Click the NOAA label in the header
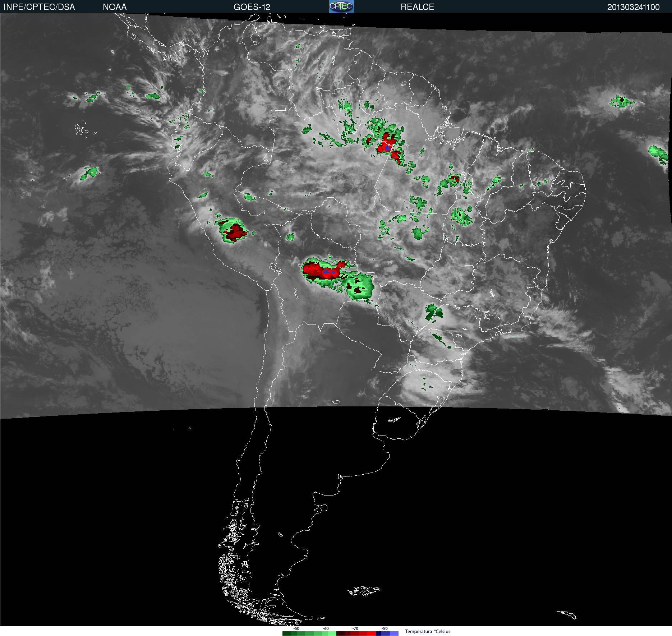This screenshot has height=636, width=672. point(115,7)
